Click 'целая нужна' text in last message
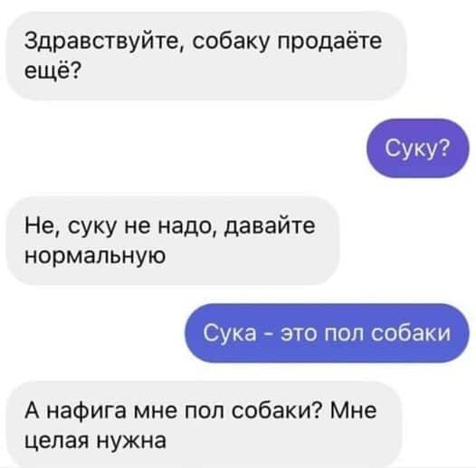The image size is (476, 468). click(x=95, y=440)
